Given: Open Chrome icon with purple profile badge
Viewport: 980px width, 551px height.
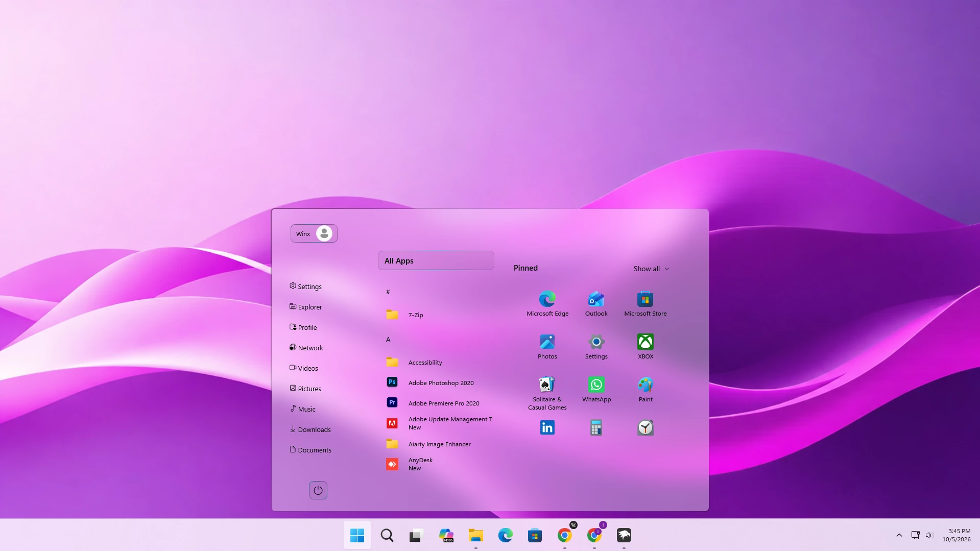Looking at the screenshot, I should point(594,535).
